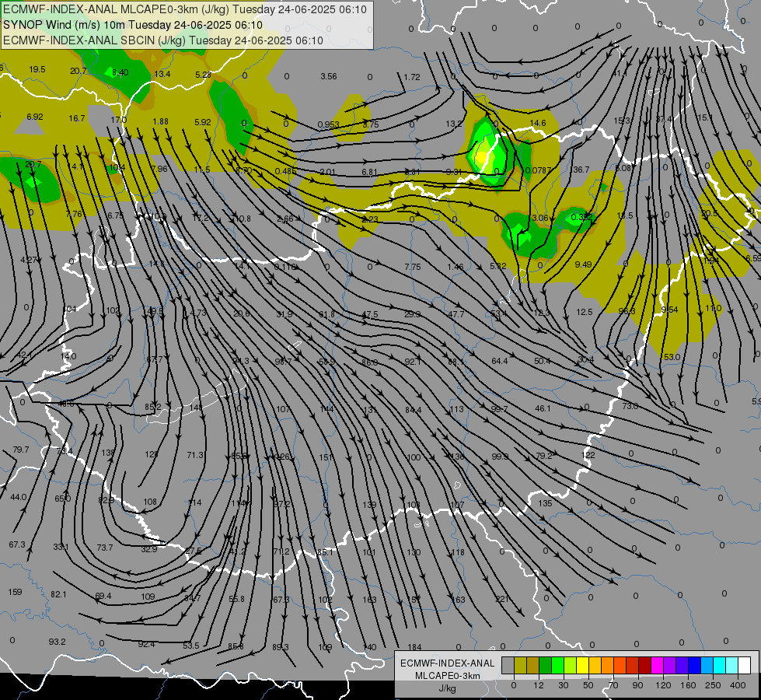Viewport: 761px width, 700px height.
Task: Click the legend tick label 250
Action: point(713,685)
